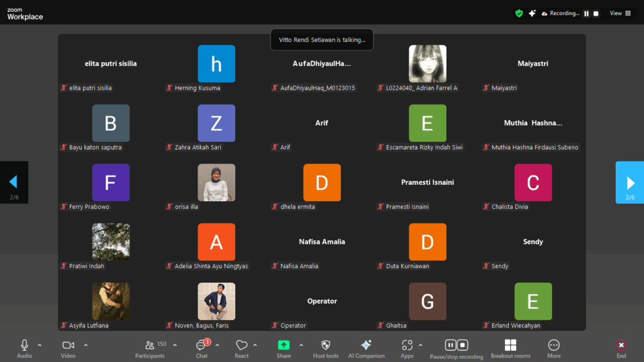644x362 pixels.
Task: Go to next gallery page
Action: (630, 182)
